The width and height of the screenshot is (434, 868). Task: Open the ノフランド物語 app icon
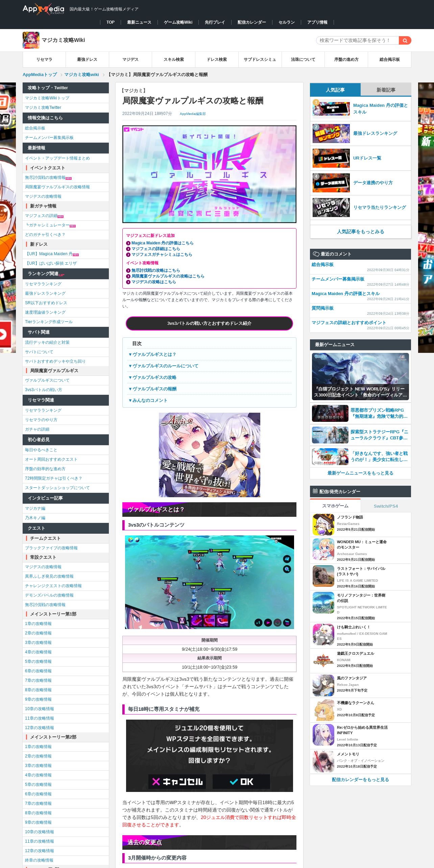(323, 525)
